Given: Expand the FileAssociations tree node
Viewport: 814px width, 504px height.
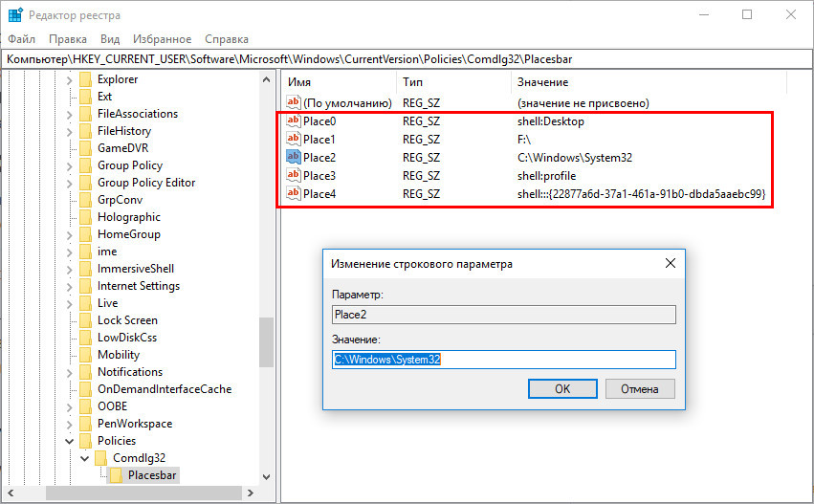Looking at the screenshot, I should tap(69, 115).
